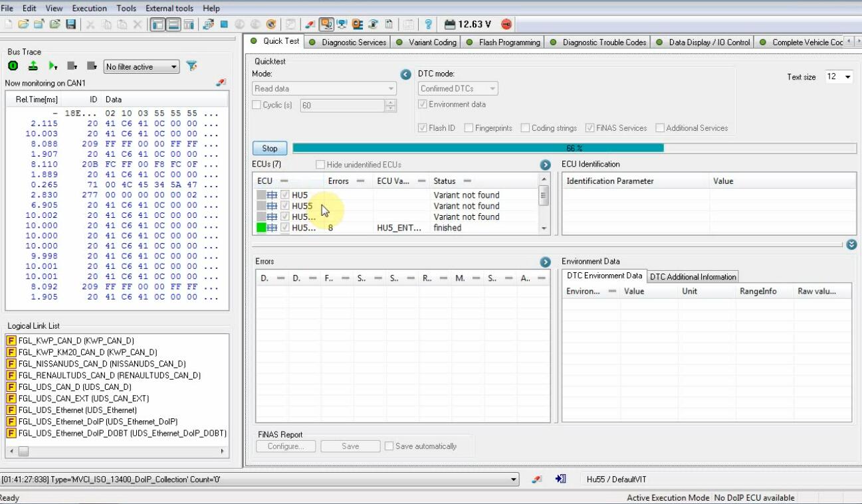Viewport: 862px width, 504px height.
Task: Toggle the Fingerprints checkbox
Action: pyautogui.click(x=469, y=128)
